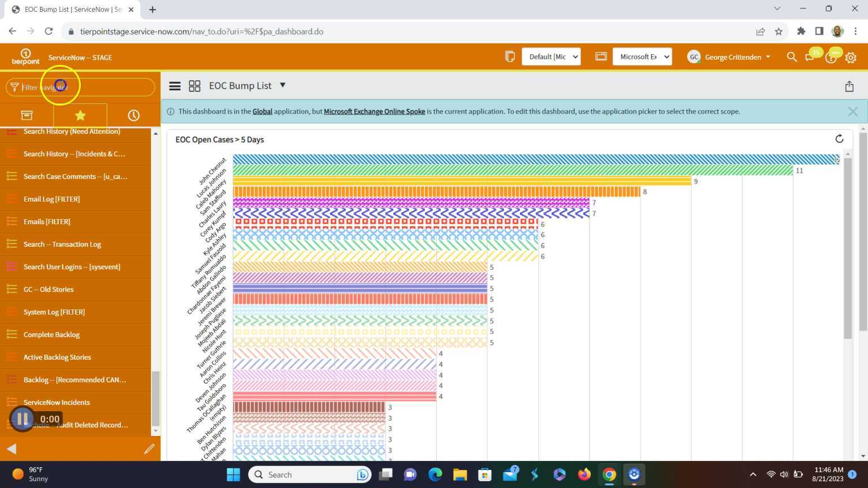Screen dimensions: 868x488
Task: Open the hamburger menu beside EOC Bump List
Action: 175,86
